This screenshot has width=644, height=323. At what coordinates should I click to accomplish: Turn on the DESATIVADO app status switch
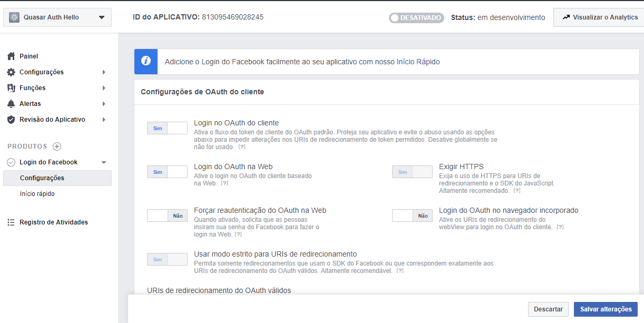click(416, 18)
